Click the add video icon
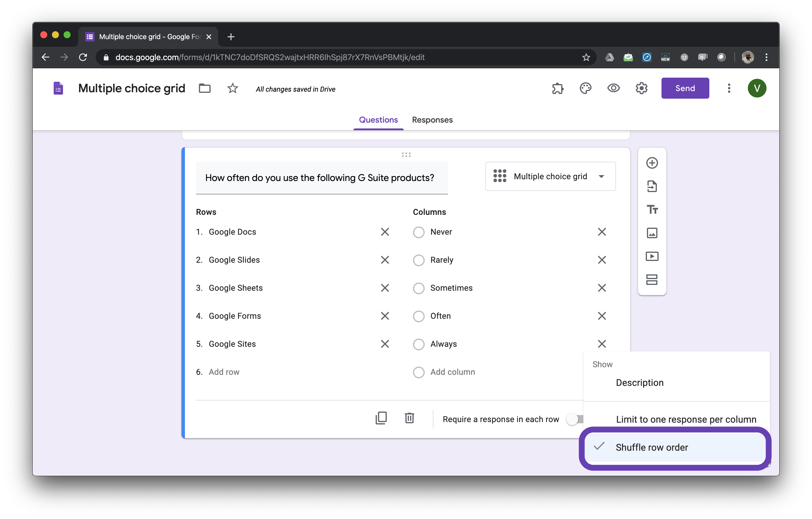812x519 pixels. [652, 257]
